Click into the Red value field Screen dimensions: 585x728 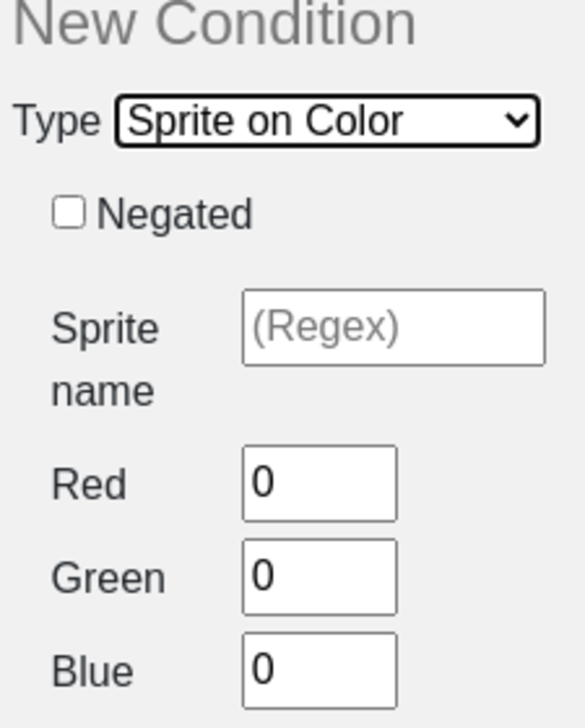(x=319, y=483)
